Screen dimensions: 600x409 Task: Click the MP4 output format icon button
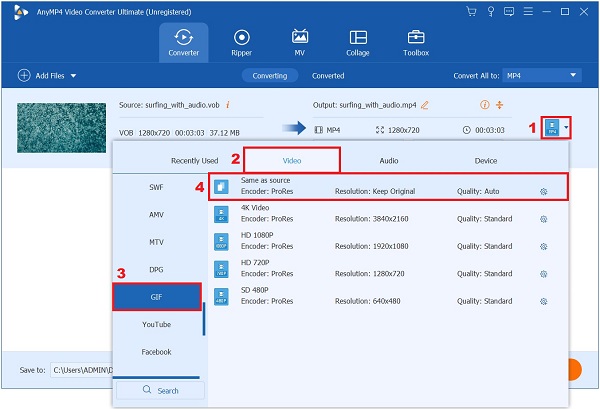[552, 127]
